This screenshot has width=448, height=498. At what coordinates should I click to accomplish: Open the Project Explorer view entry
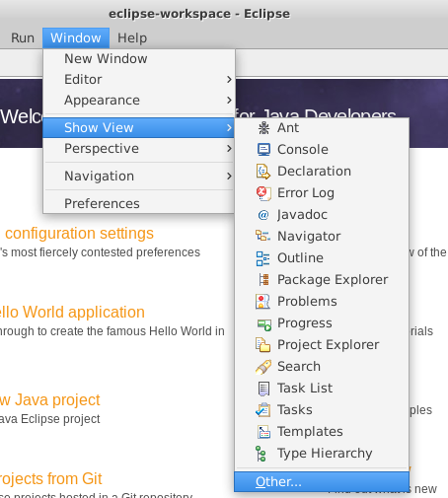click(x=322, y=345)
